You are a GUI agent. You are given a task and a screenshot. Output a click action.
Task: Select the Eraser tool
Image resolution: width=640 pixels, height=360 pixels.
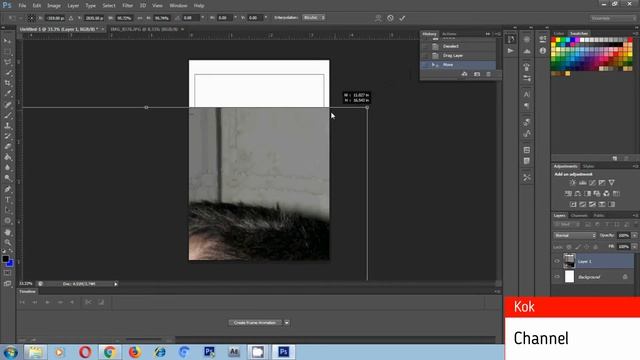pyautogui.click(x=7, y=147)
